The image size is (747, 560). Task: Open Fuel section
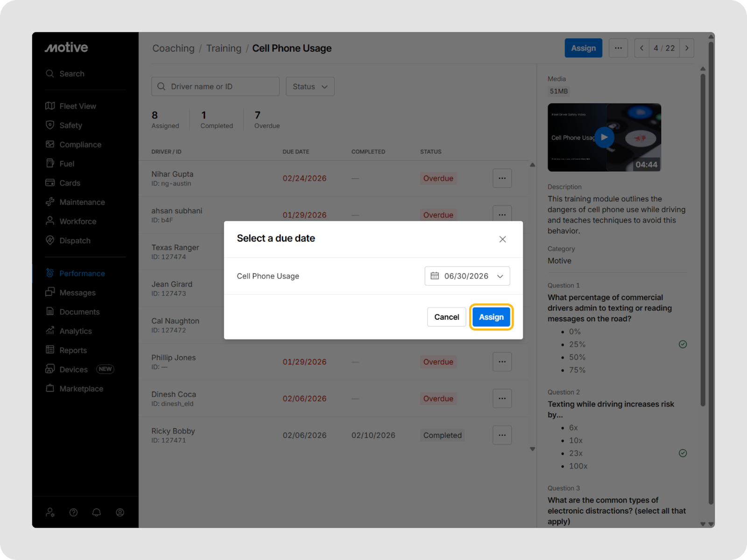pyautogui.click(x=60, y=164)
